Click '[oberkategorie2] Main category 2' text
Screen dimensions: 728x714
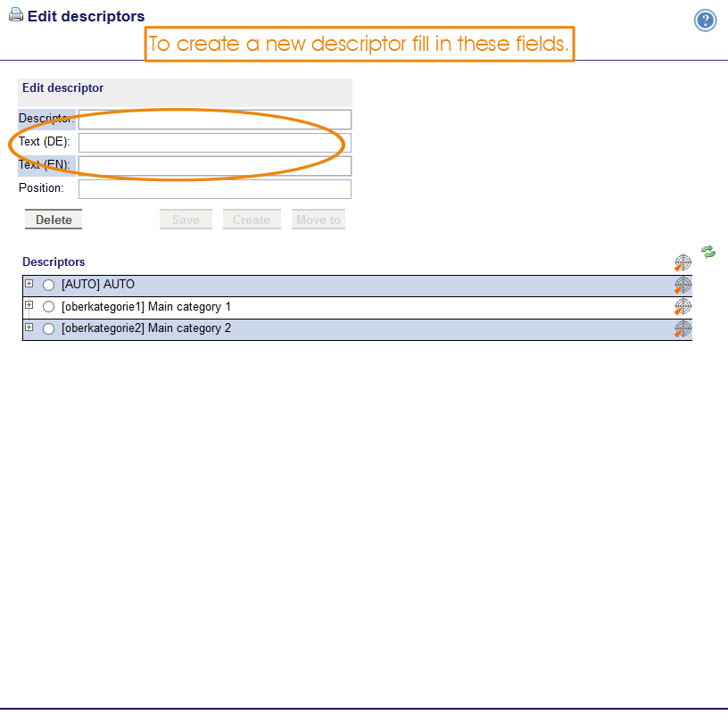tap(145, 328)
